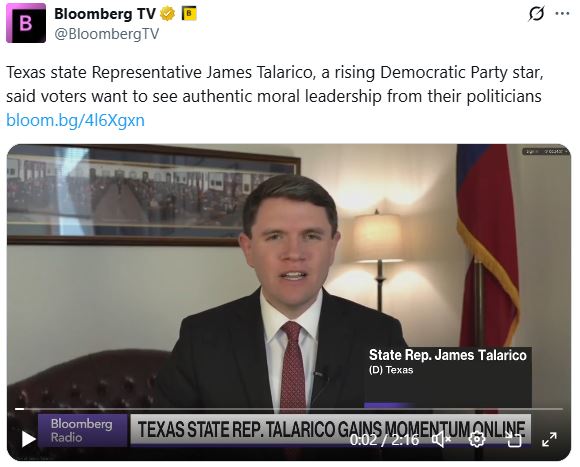Open video playback settings gear
580x467 pixels.
click(477, 439)
